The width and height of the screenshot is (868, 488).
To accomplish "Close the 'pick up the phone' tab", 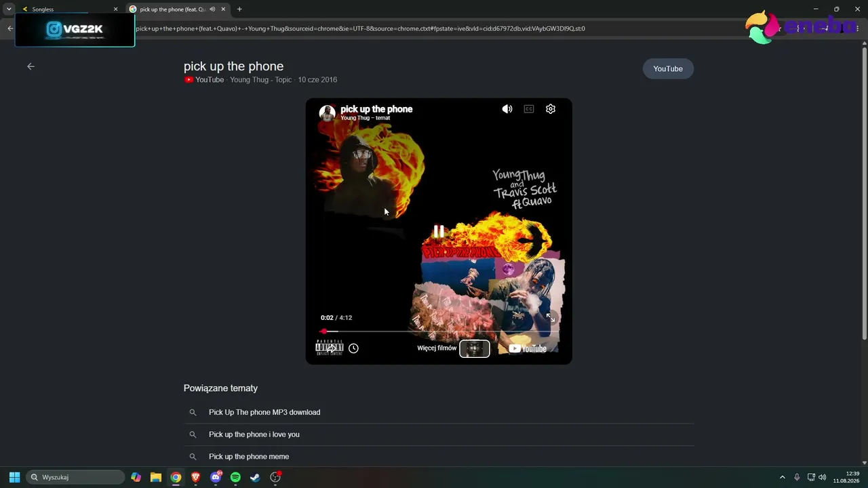I will click(x=223, y=9).
